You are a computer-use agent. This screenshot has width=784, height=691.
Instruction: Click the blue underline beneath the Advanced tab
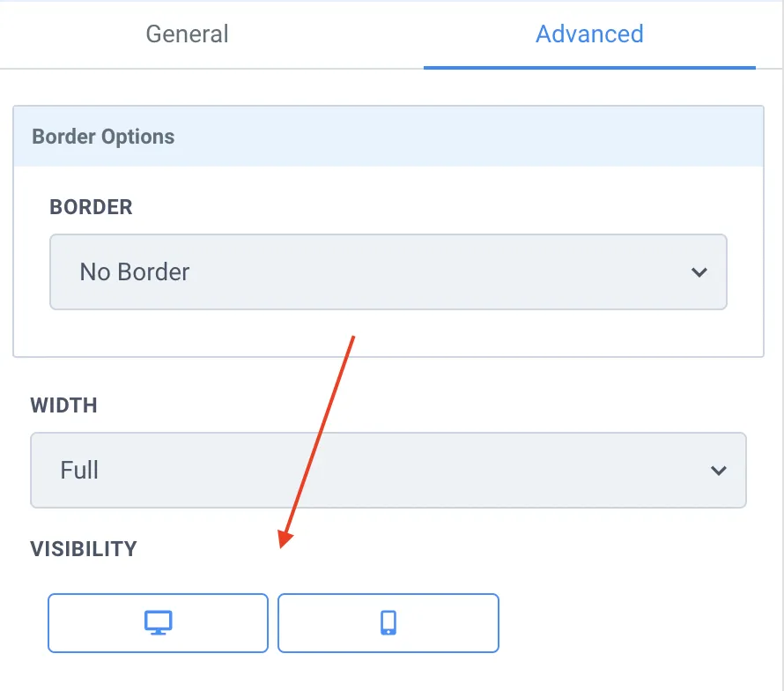coord(589,67)
